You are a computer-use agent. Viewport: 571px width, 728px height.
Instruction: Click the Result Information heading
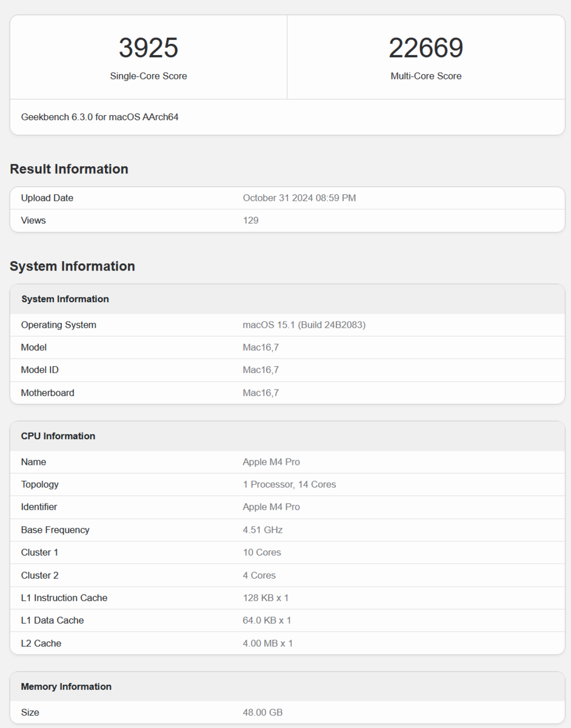point(69,169)
